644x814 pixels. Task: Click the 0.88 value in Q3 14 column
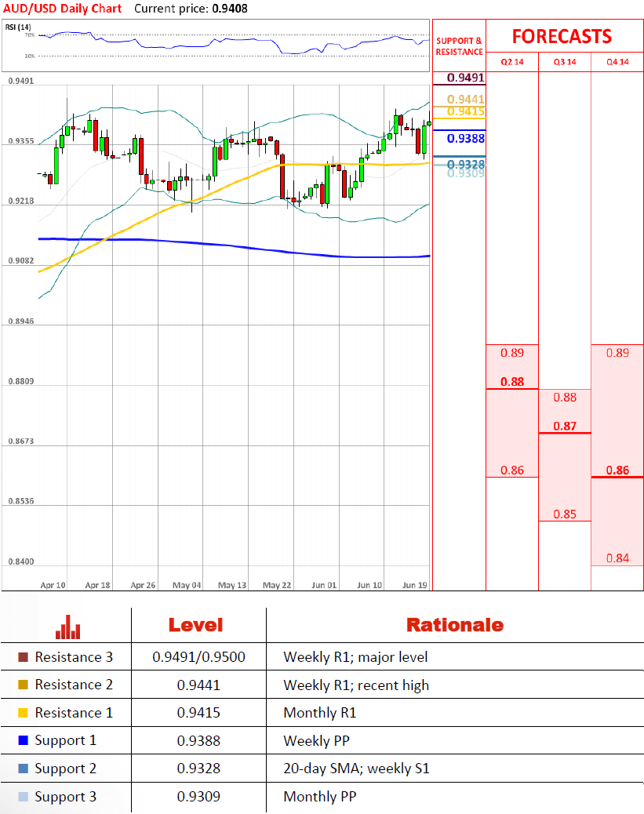565,398
